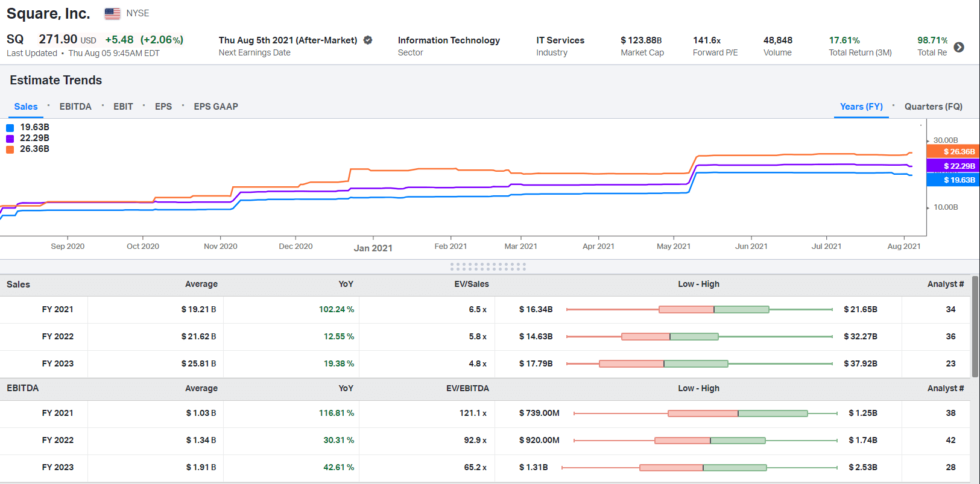980x484 pixels.
Task: Click the $2.53B high estimate
Action: [x=863, y=467]
